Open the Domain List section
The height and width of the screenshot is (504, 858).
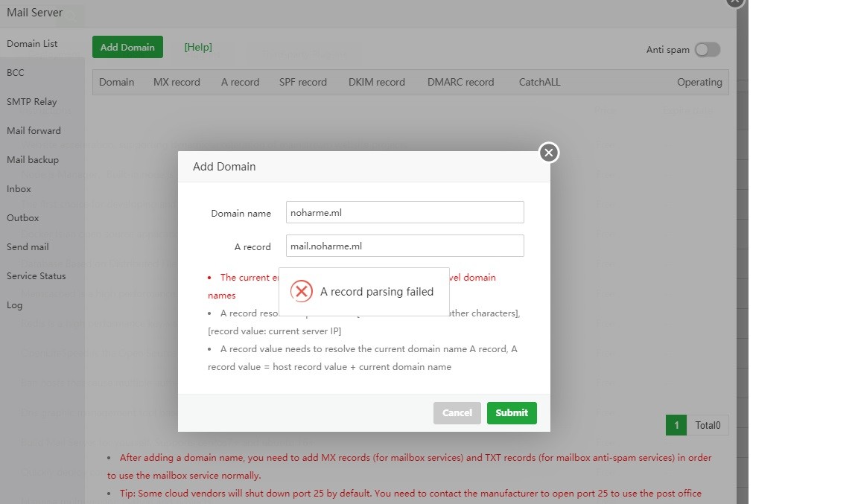[x=32, y=44]
